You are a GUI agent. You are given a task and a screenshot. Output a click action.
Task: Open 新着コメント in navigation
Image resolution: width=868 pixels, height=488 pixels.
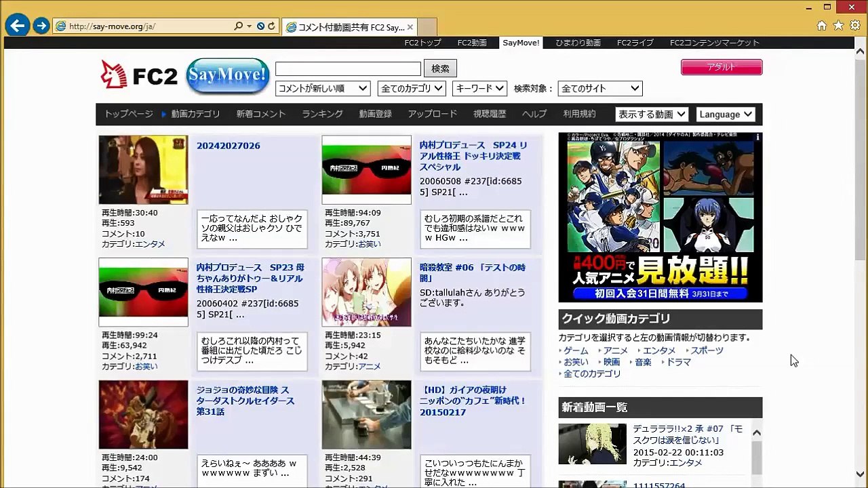(261, 114)
